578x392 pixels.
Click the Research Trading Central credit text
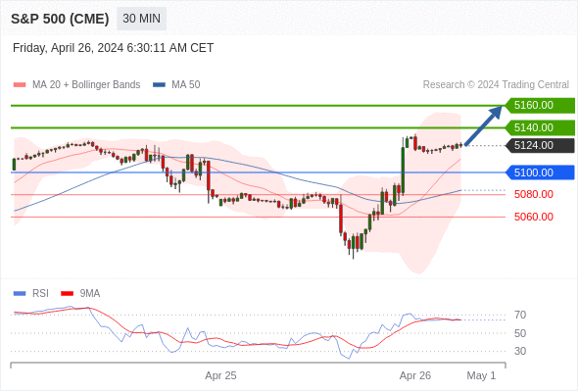coord(496,85)
